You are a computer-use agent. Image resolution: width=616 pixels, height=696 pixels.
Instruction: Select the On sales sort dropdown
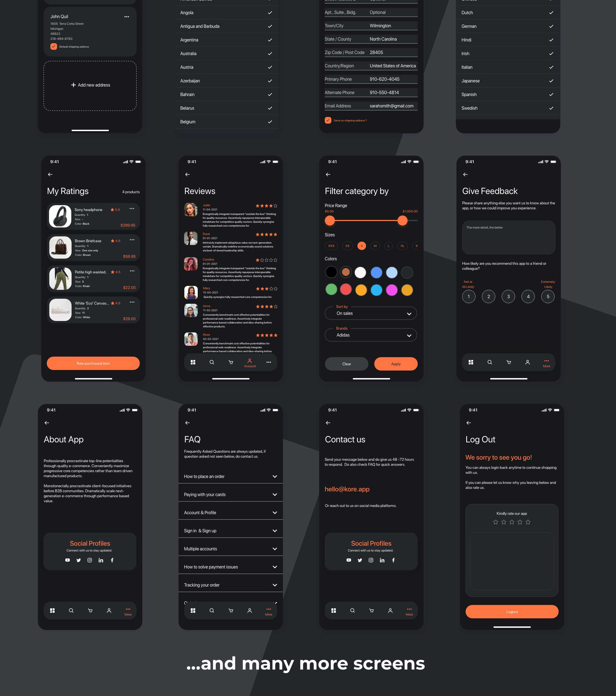[x=371, y=313]
